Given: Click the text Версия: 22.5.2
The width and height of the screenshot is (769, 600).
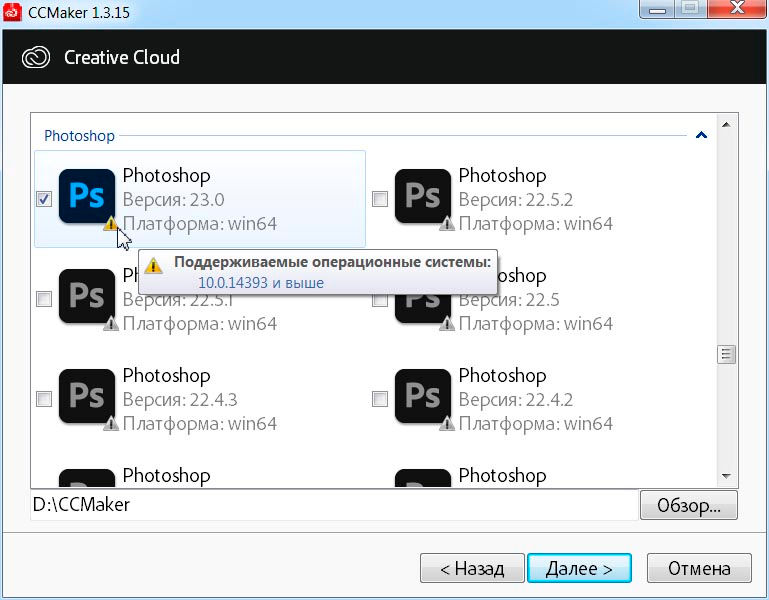Looking at the screenshot, I should point(516,200).
